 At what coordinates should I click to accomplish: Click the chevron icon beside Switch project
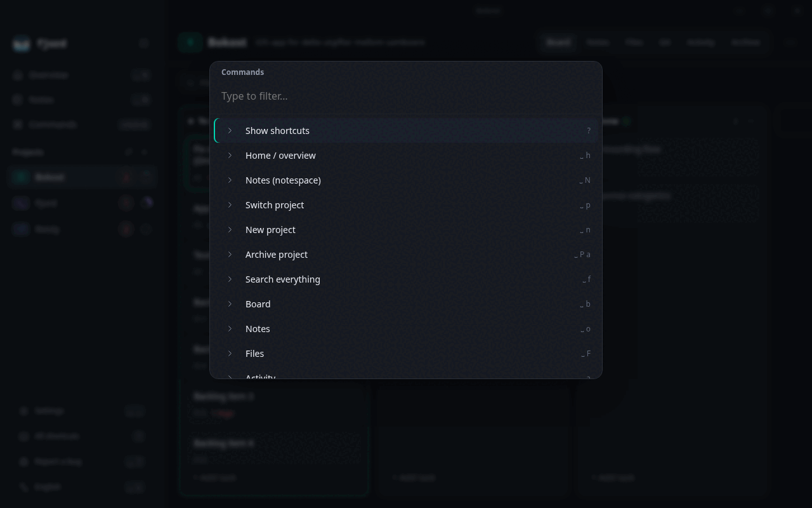(x=230, y=204)
